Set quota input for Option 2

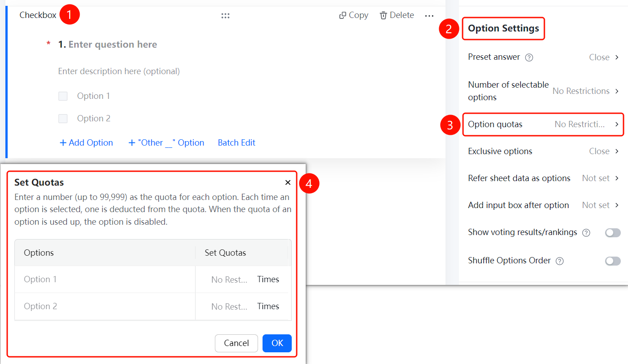coord(229,306)
